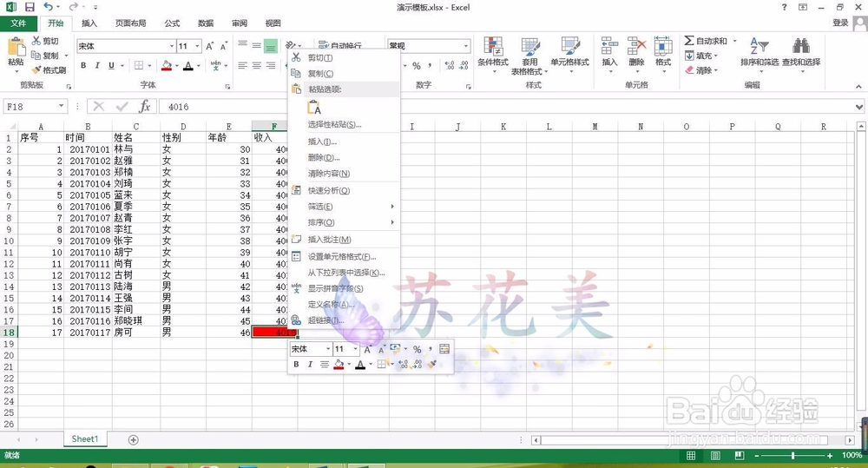Expand the 清除 clear dropdown in ribbon
This screenshot has width=868, height=468.
coord(716,70)
